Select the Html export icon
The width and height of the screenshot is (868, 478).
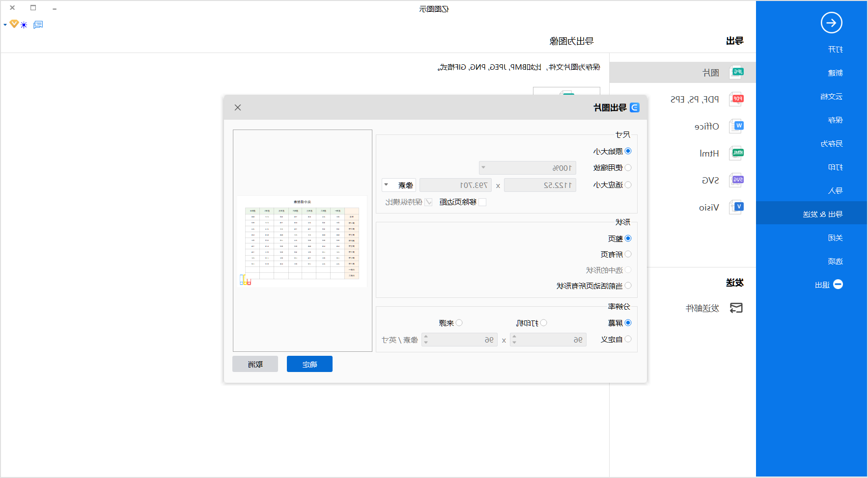[736, 153]
